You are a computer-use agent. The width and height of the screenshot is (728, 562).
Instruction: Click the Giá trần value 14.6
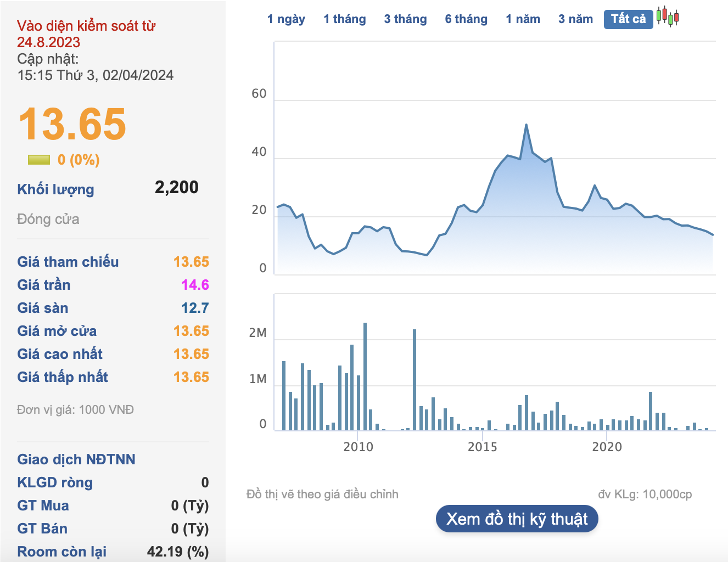click(195, 285)
